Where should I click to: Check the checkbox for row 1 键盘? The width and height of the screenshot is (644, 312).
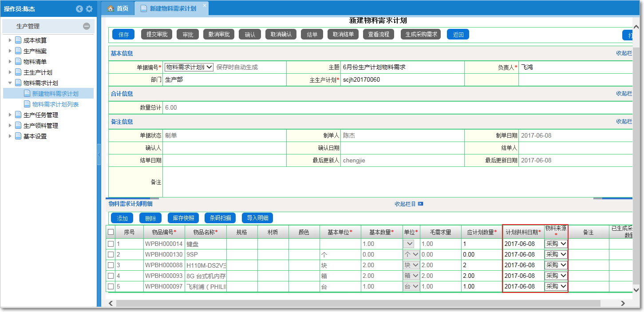[111, 243]
